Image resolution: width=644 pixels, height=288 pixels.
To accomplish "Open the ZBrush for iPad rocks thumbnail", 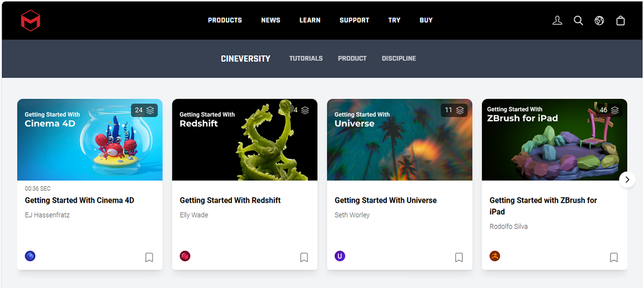I will point(554,139).
